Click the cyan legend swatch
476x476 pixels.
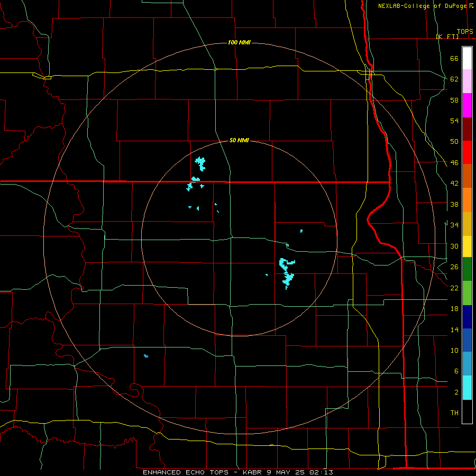pyautogui.click(x=467, y=388)
